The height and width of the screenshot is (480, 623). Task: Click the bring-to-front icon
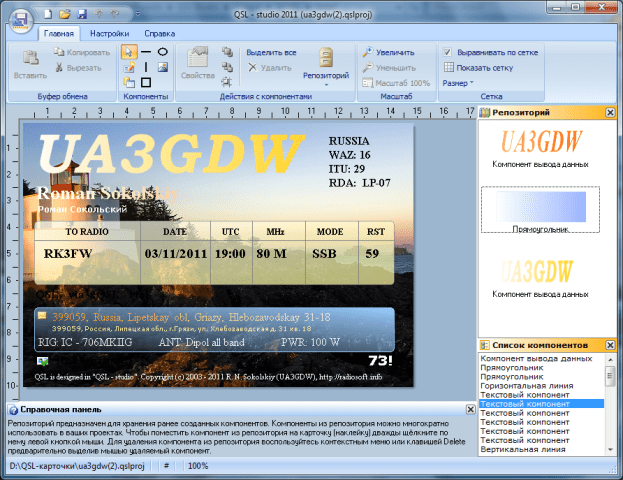[227, 52]
